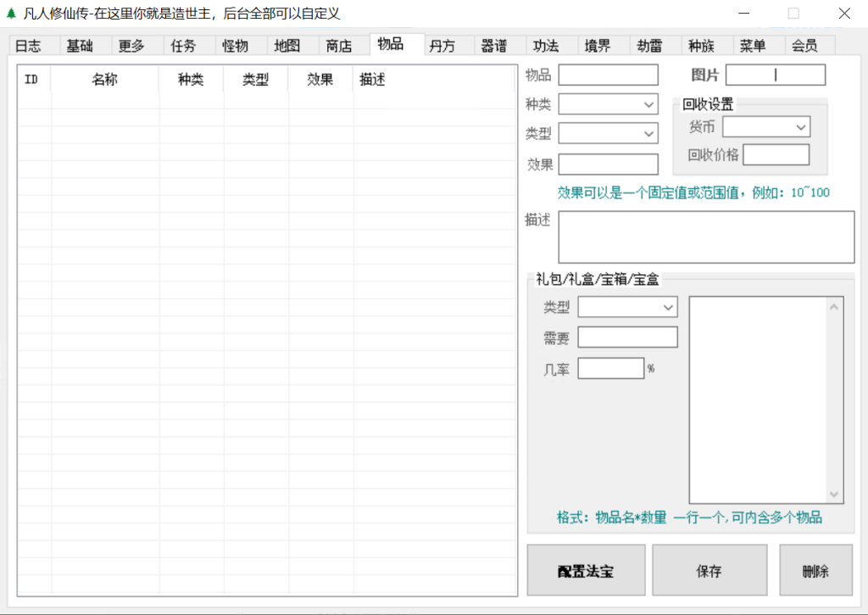The width and height of the screenshot is (868, 615).
Task: Switch to the 会员 tab
Action: (x=804, y=46)
